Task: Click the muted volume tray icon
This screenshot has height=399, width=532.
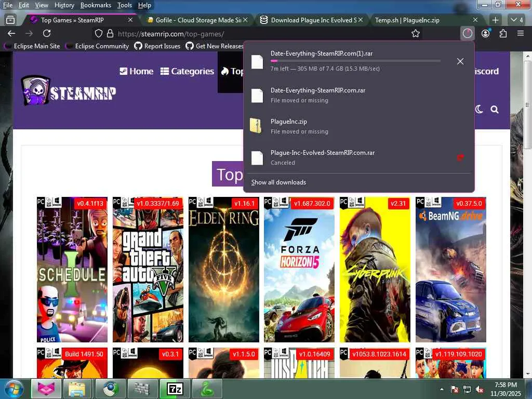Action: click(479, 389)
